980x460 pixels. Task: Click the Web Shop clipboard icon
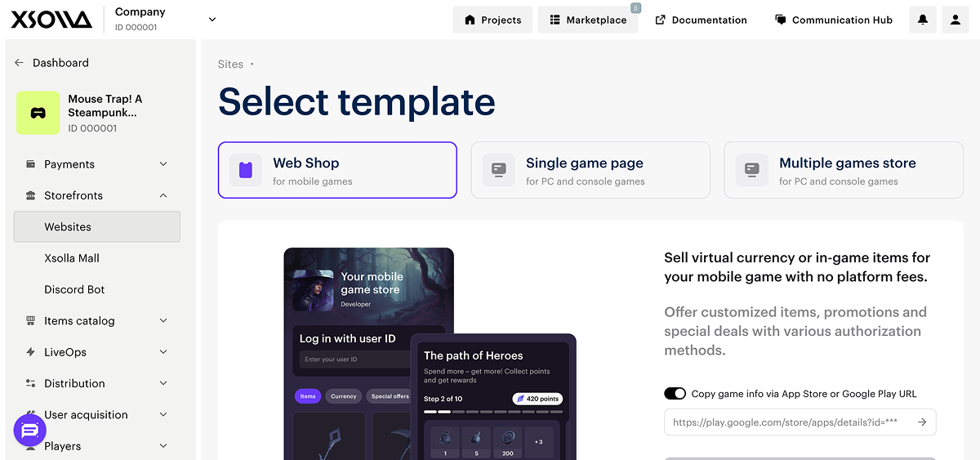click(x=246, y=170)
